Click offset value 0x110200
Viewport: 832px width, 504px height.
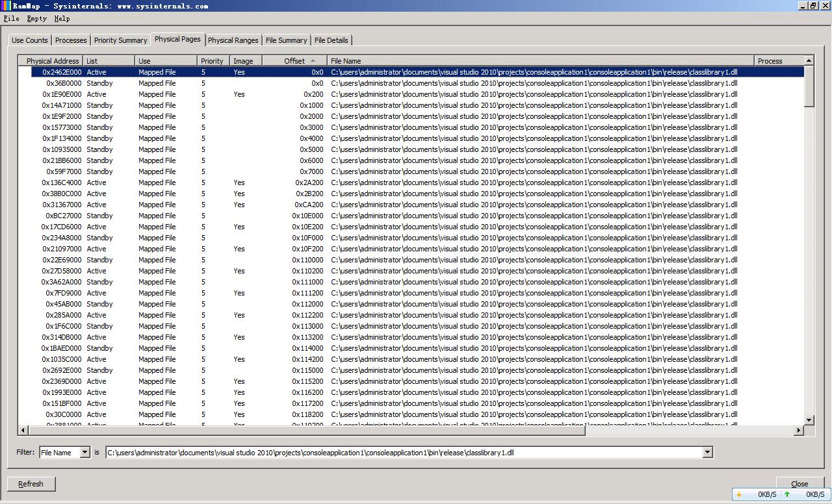click(307, 271)
